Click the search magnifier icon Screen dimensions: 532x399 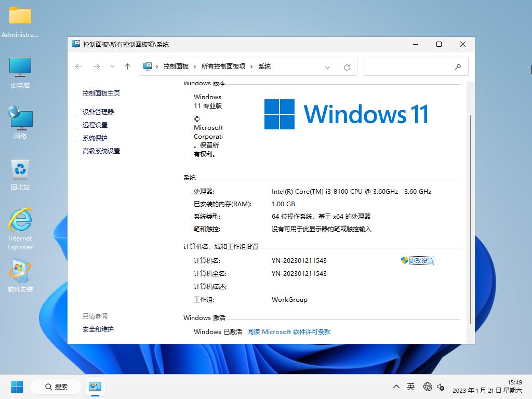click(x=458, y=66)
